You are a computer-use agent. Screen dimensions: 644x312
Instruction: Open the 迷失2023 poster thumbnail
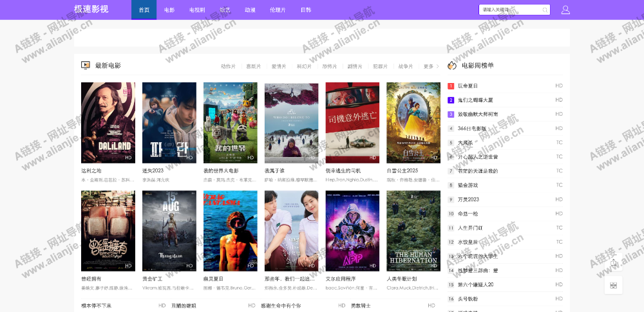pos(169,123)
